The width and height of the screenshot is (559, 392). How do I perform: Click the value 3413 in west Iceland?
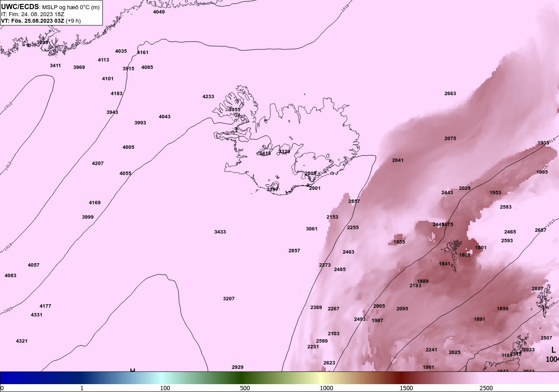(265, 153)
